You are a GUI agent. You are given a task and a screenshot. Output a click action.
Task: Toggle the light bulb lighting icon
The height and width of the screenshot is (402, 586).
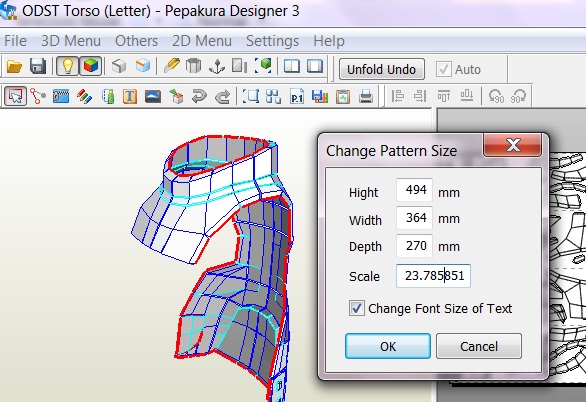click(x=68, y=66)
